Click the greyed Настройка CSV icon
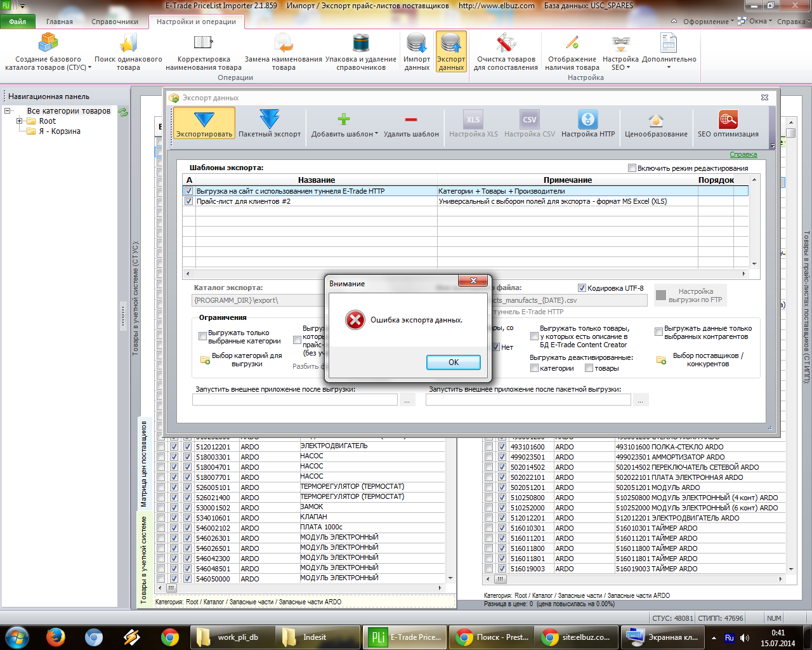This screenshot has height=650, width=812. click(x=529, y=119)
